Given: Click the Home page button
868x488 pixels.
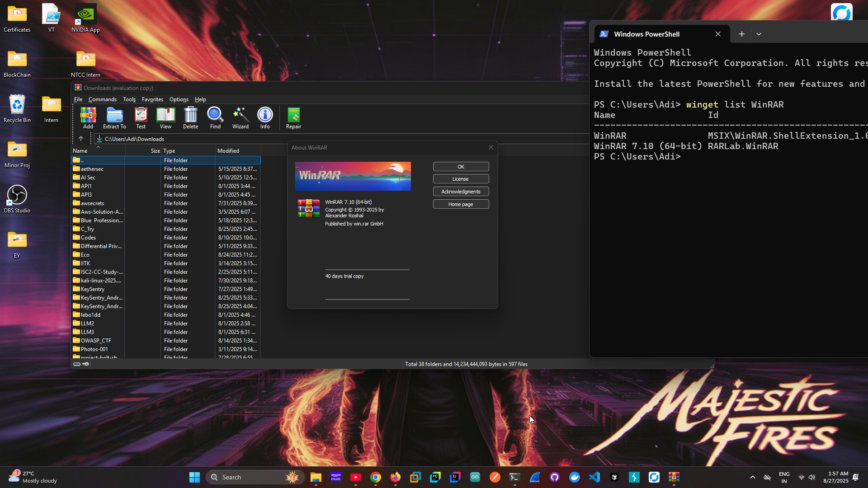Looking at the screenshot, I should click(x=461, y=204).
